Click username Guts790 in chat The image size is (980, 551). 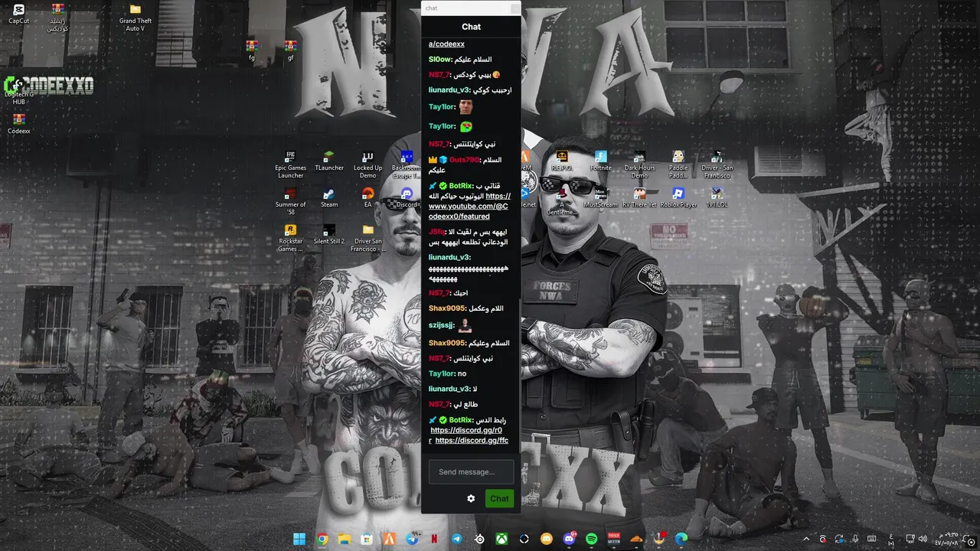[463, 159]
